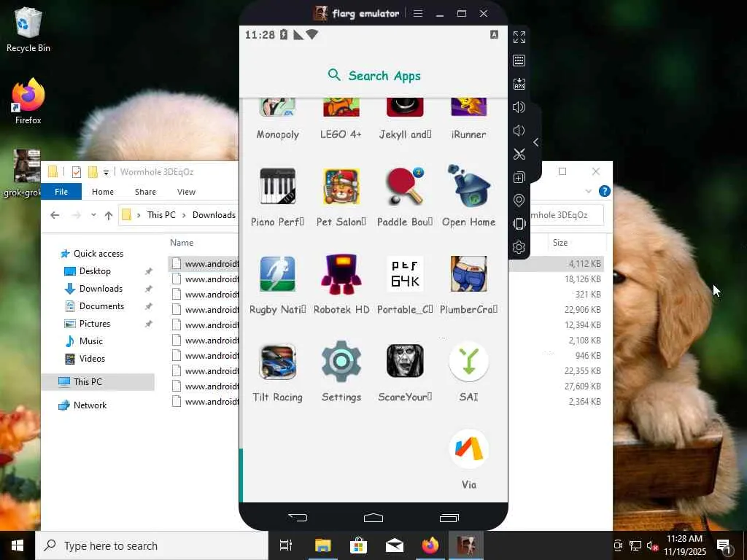This screenshot has height=560, width=747.
Task: Launch the Pet Salon app
Action: (x=341, y=196)
